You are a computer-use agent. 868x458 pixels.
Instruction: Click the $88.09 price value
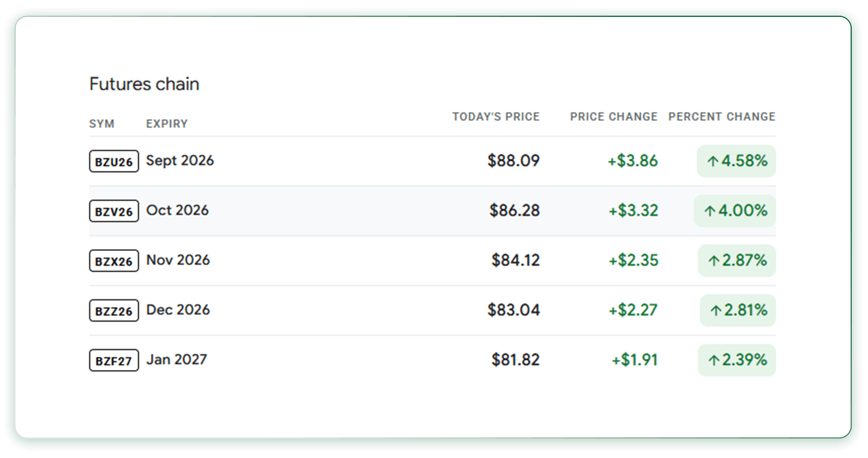(513, 161)
